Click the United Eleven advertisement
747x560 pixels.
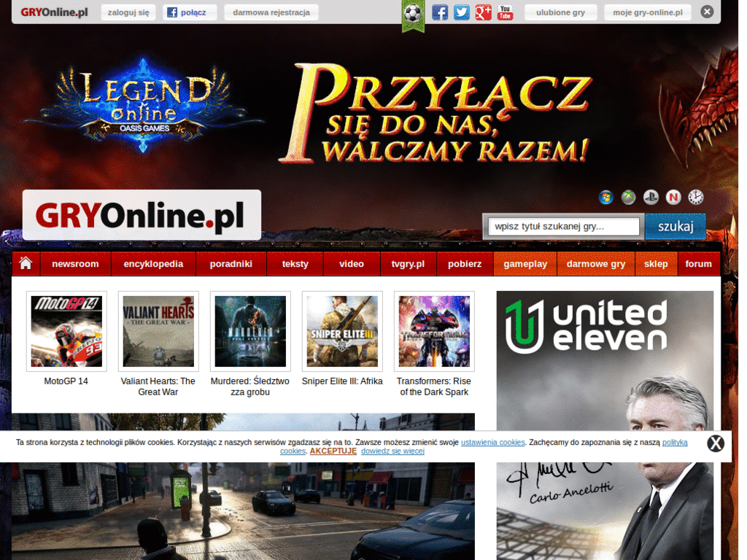(605, 425)
